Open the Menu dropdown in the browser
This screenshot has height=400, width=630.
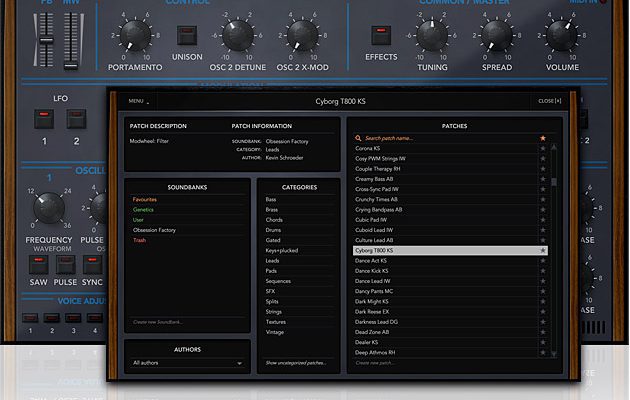pyautogui.click(x=138, y=101)
